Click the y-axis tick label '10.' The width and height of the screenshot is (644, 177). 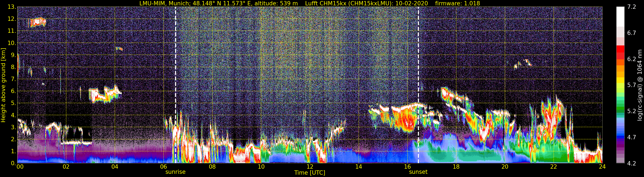(12, 43)
